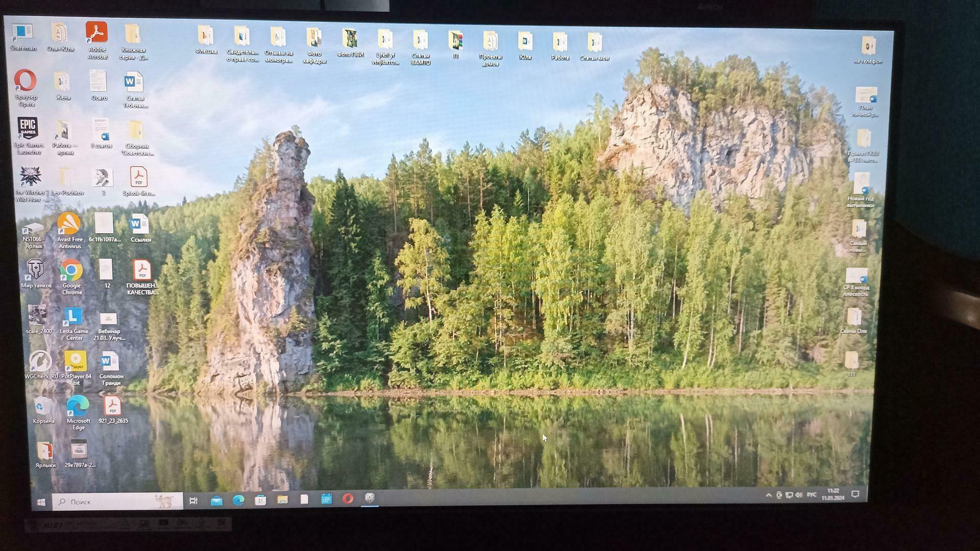Image resolution: width=980 pixels, height=551 pixels.
Task: Open Opera from the taskbar
Action: pos(348,498)
